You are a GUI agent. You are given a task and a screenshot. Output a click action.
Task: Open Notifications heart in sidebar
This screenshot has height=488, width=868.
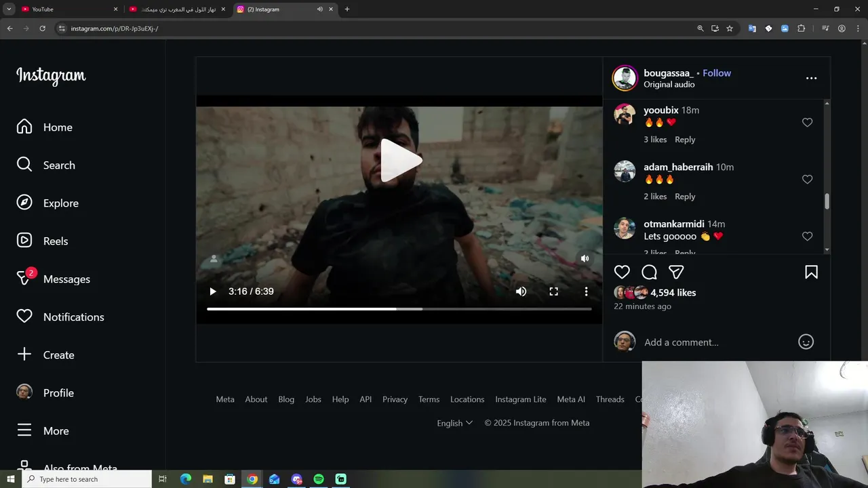pyautogui.click(x=60, y=317)
